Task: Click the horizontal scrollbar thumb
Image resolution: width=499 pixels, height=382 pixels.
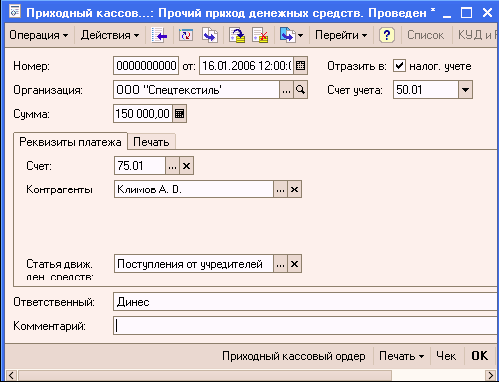Action: click(205, 375)
